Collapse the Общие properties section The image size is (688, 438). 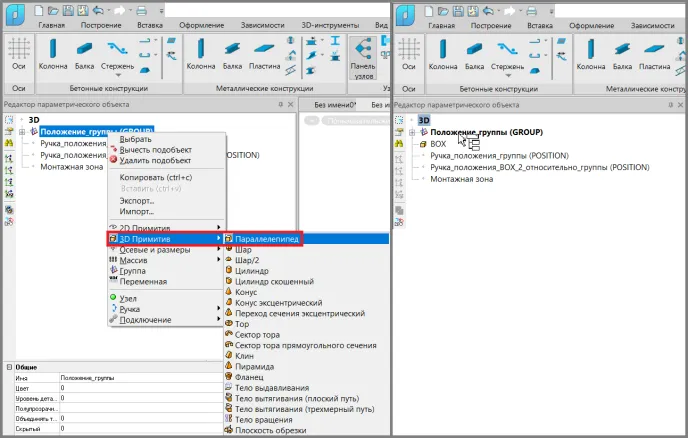tap(8, 367)
